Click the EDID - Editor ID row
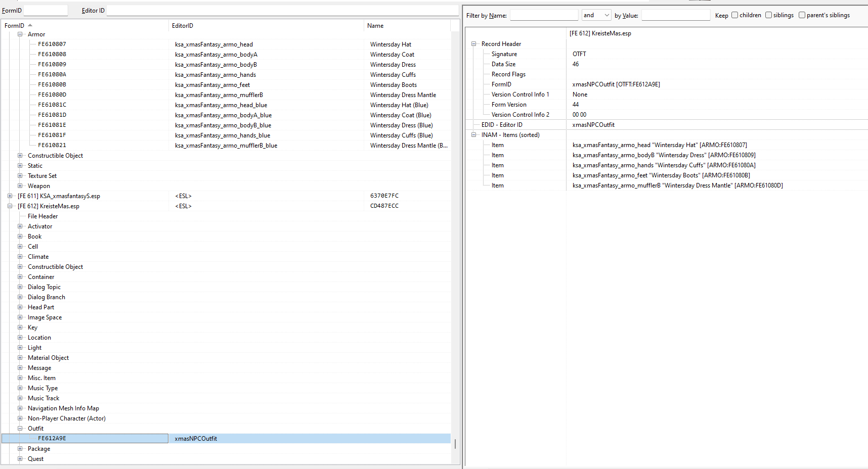 (x=667, y=125)
